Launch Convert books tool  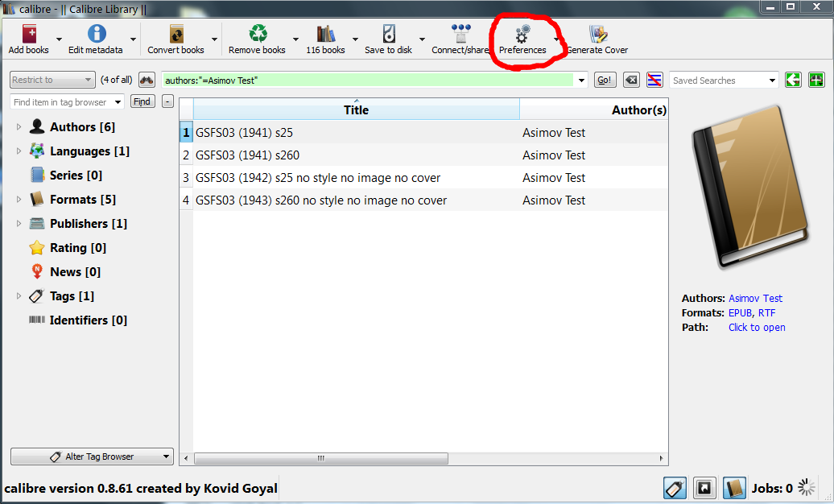[176, 39]
